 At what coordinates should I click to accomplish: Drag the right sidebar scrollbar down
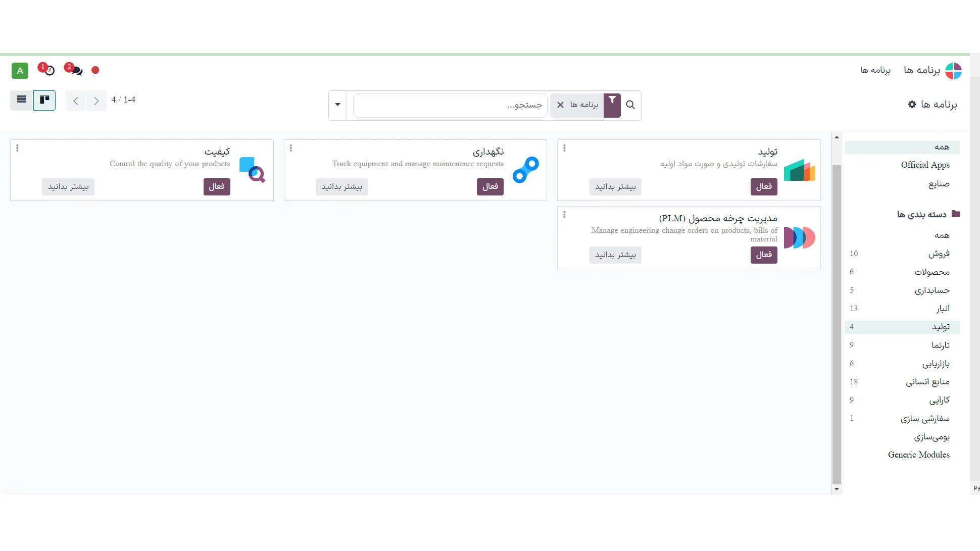coord(837,489)
